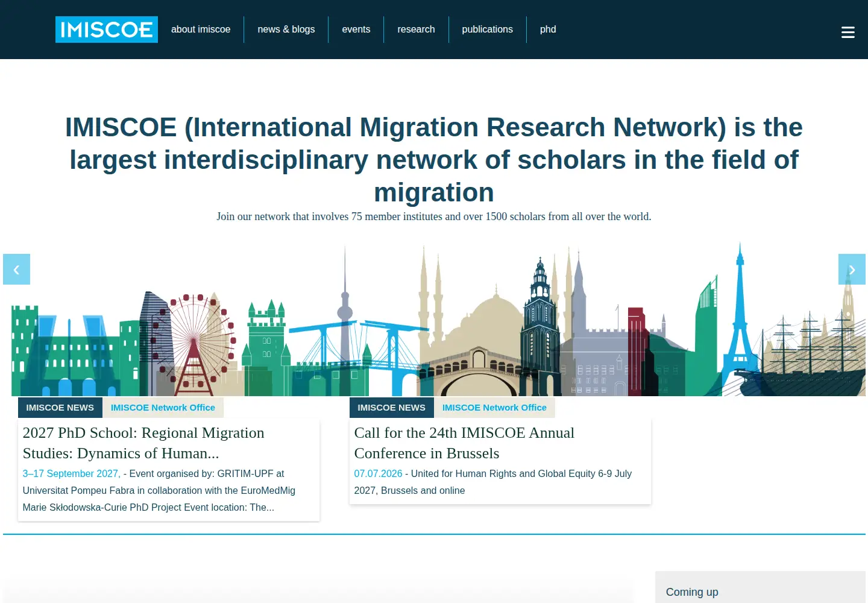The height and width of the screenshot is (603, 868).
Task: Open the events menu
Action: pos(356,30)
